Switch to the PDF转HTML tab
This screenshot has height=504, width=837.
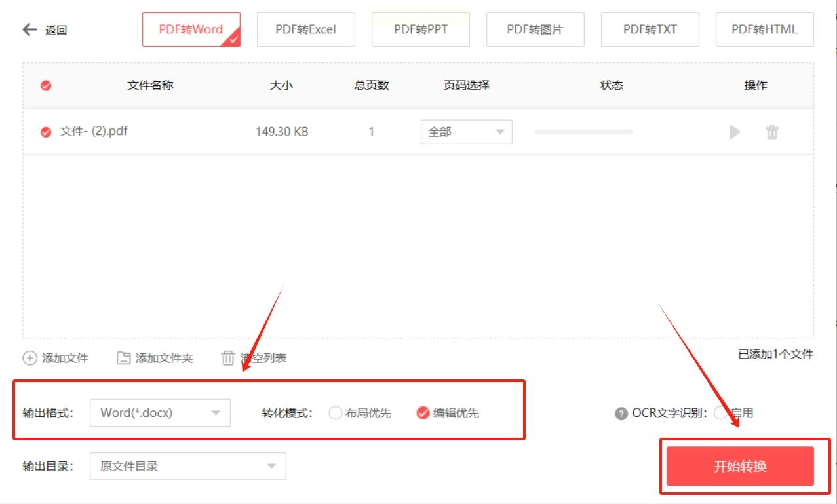(x=764, y=29)
